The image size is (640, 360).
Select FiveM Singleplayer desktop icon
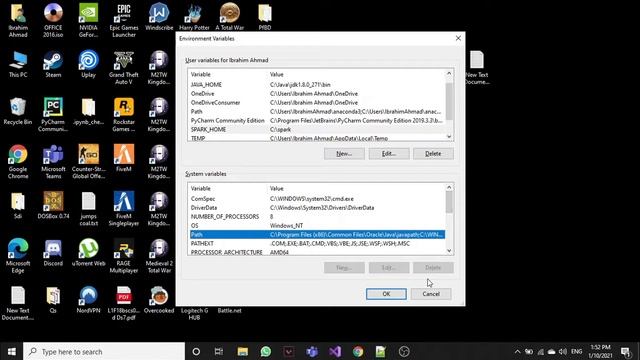(124, 209)
